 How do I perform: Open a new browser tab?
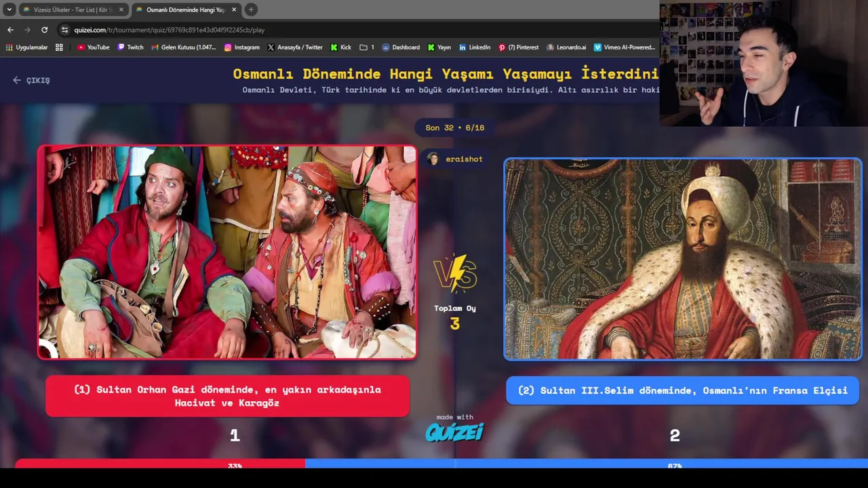[251, 9]
